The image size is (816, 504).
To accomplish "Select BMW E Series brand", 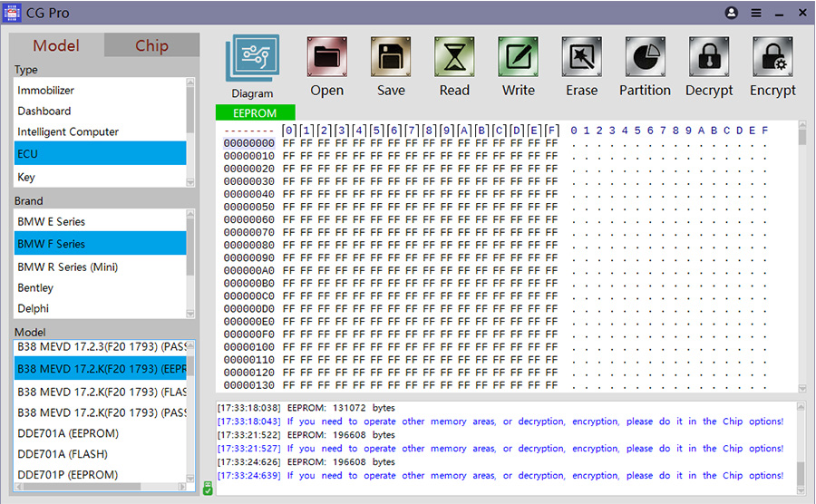I will tap(52, 222).
